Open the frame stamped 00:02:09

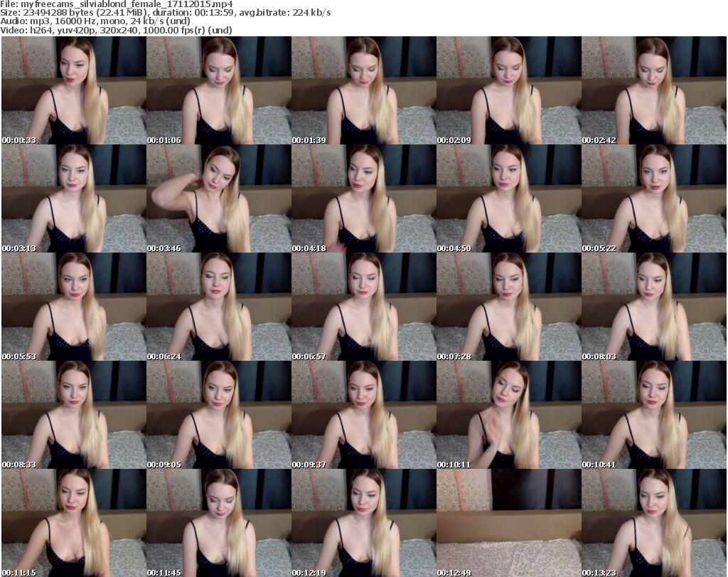pyautogui.click(x=509, y=90)
